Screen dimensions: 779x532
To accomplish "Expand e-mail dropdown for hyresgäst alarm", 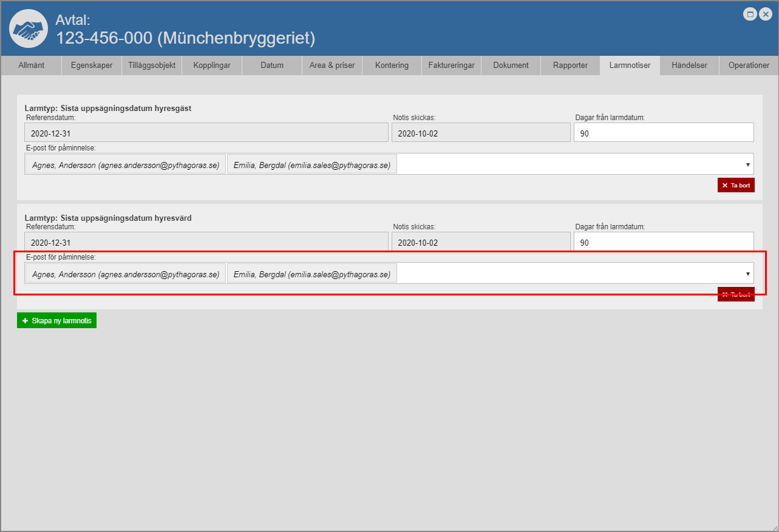I will (x=747, y=164).
